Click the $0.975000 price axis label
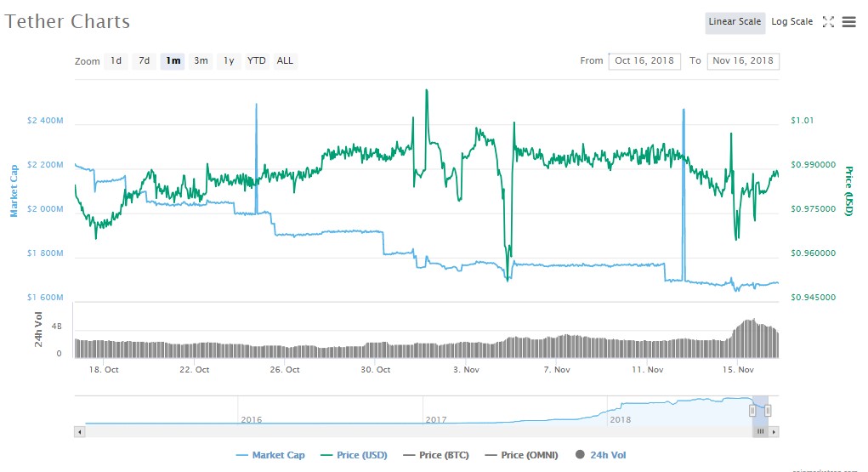The height and width of the screenshot is (472, 868). point(814,209)
